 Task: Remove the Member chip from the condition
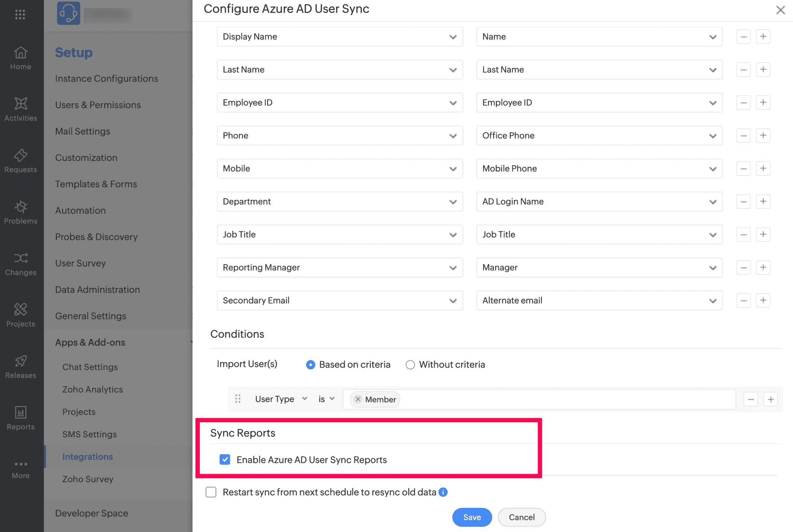[x=358, y=399]
